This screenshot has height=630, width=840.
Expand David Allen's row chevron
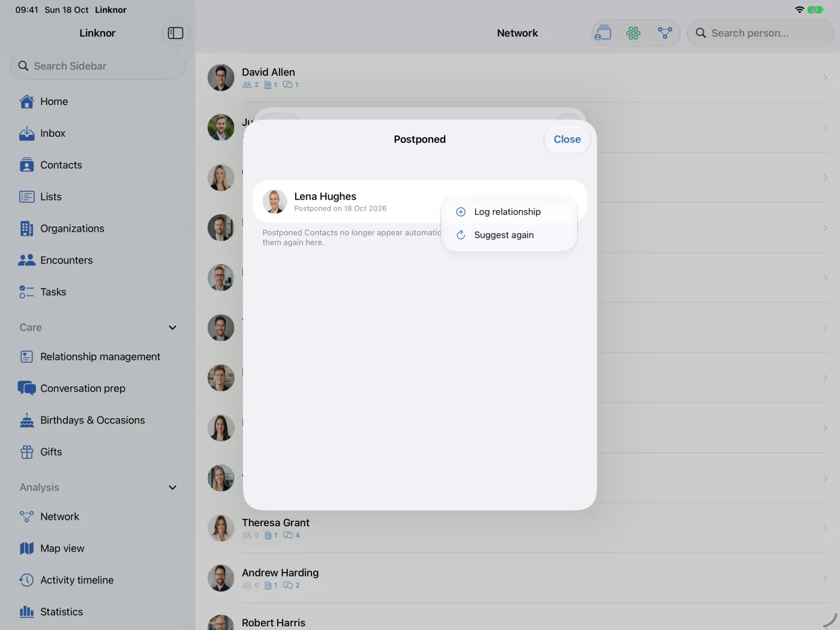(x=826, y=78)
